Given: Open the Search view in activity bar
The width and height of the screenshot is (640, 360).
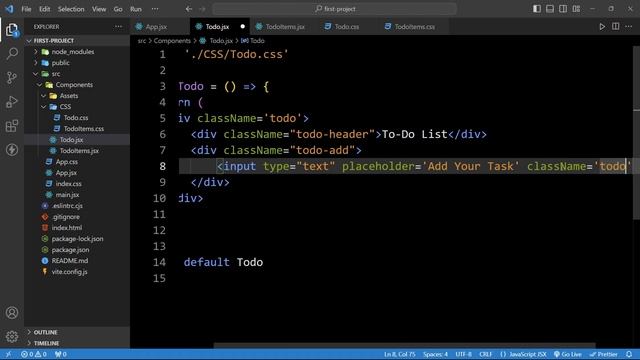Looking at the screenshot, I should (12, 53).
